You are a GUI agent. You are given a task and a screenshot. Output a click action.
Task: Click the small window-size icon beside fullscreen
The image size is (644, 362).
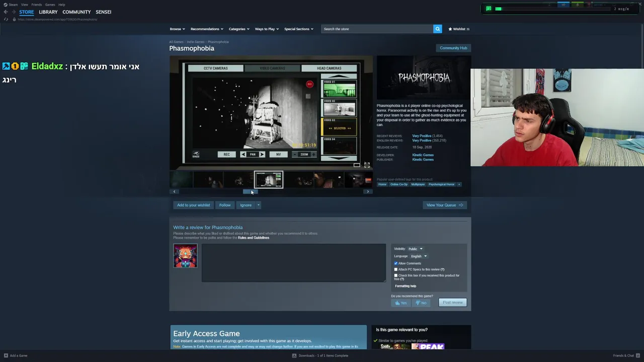[356, 165]
